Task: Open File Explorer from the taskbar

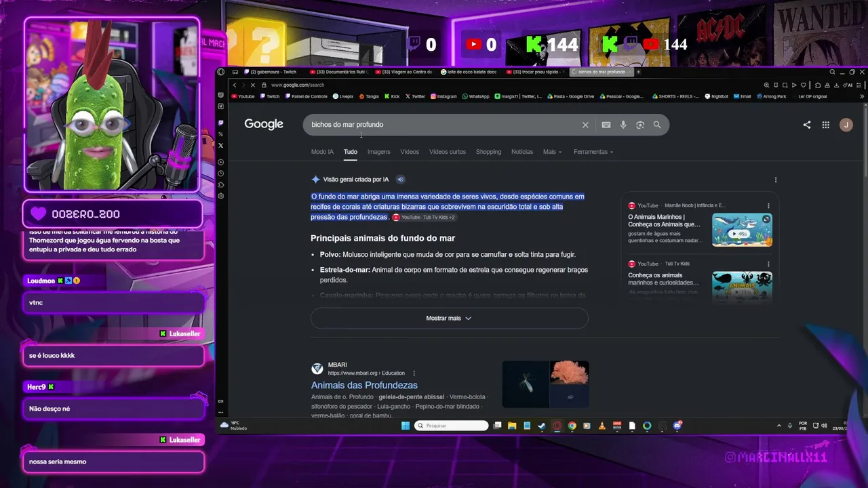Action: 511,426
